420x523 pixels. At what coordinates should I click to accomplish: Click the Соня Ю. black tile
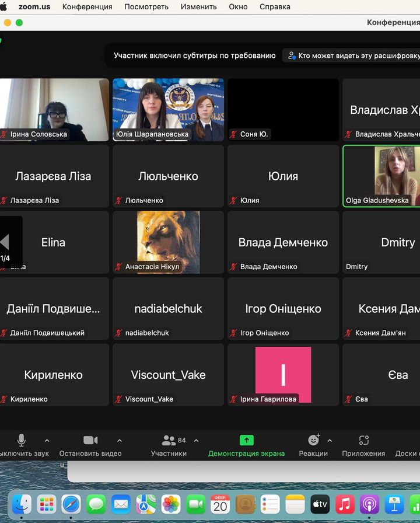coord(283,110)
